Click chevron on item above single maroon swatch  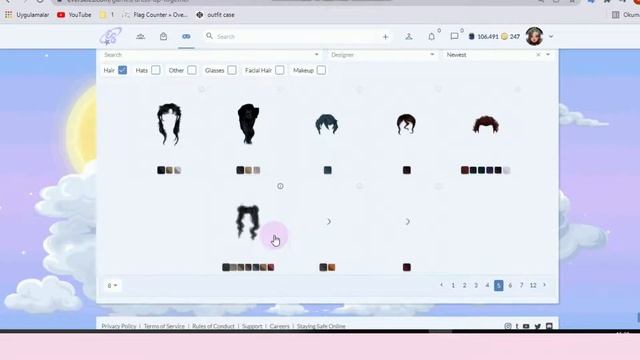(x=407, y=222)
